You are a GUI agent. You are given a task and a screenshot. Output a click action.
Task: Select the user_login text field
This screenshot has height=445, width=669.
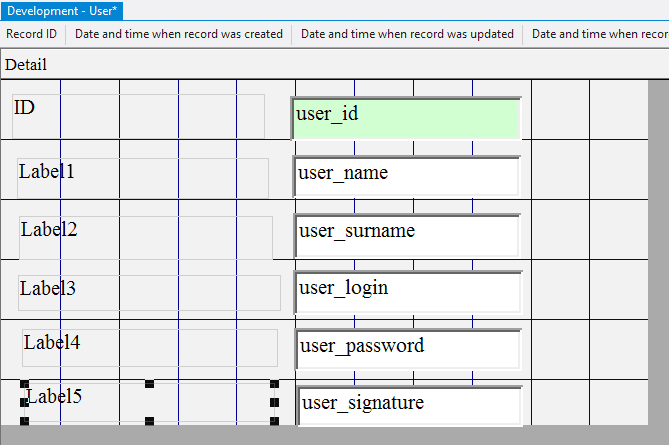point(408,292)
